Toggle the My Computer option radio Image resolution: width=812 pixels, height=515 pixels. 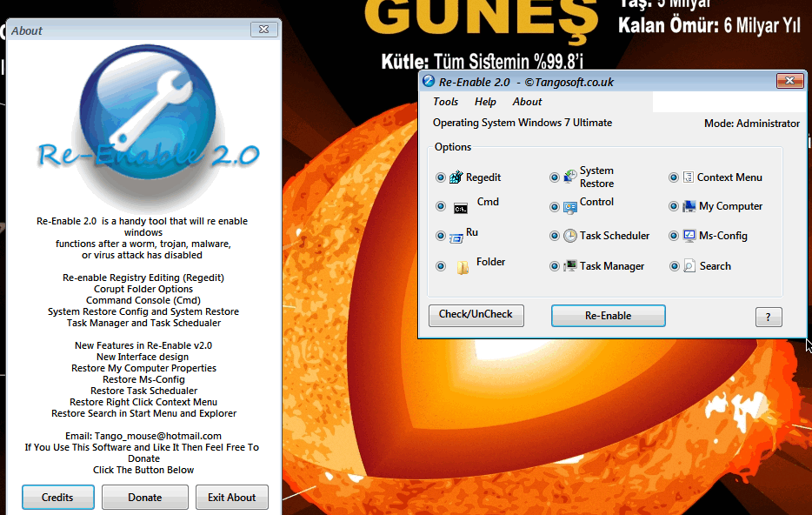click(673, 206)
